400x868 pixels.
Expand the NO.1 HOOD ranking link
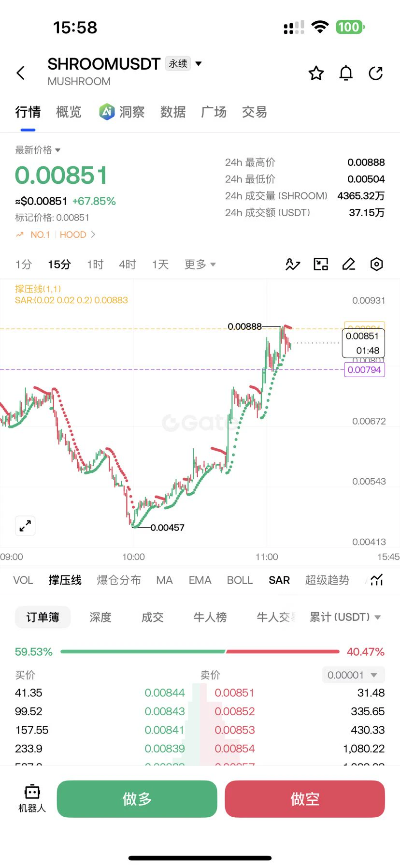point(56,235)
